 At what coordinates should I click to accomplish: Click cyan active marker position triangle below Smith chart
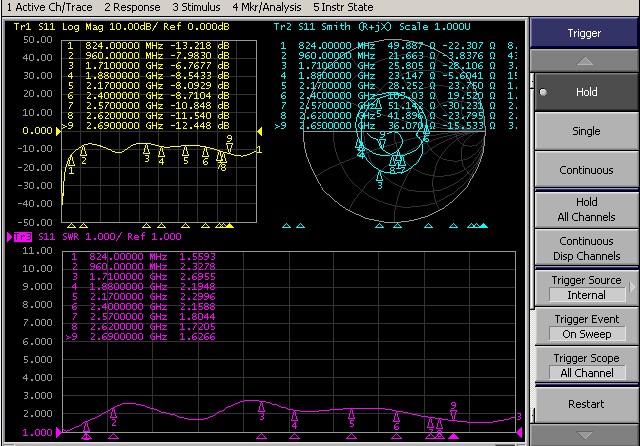point(484,226)
